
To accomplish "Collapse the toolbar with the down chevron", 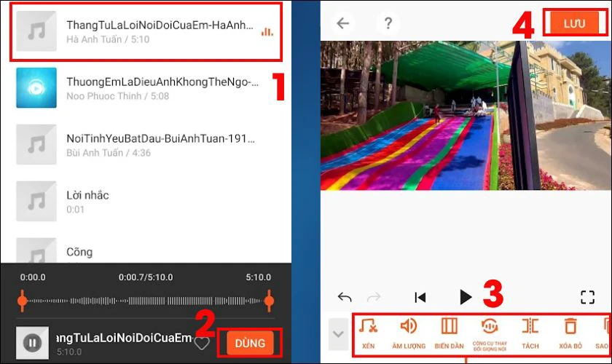I will (338, 334).
